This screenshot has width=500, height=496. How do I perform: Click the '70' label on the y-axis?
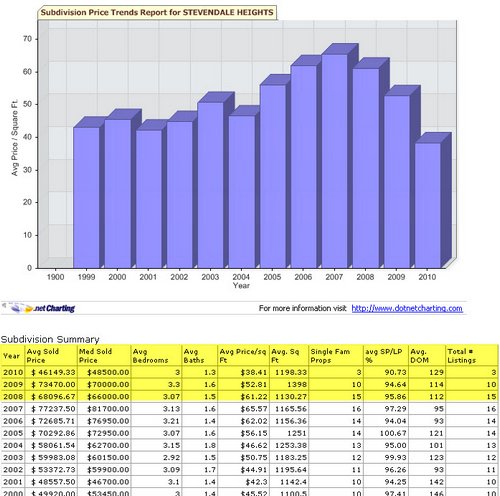[x=27, y=39]
